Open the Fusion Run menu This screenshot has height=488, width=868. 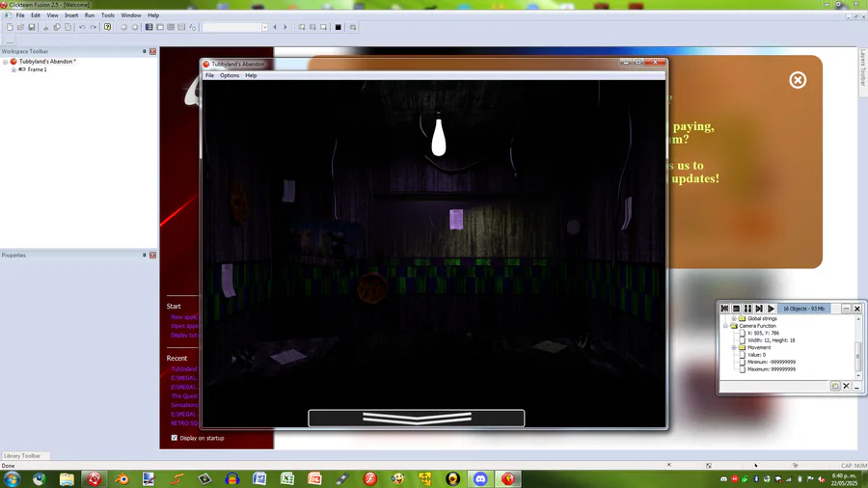90,15
